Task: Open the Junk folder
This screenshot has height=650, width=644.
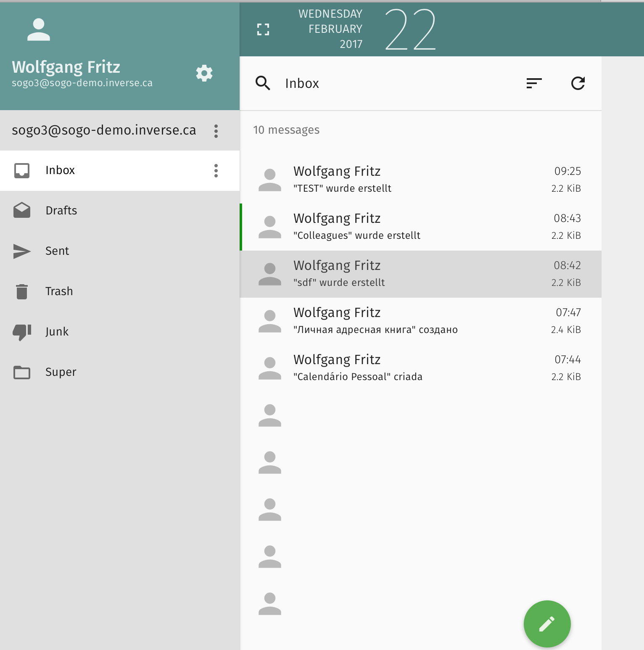Action: click(57, 332)
